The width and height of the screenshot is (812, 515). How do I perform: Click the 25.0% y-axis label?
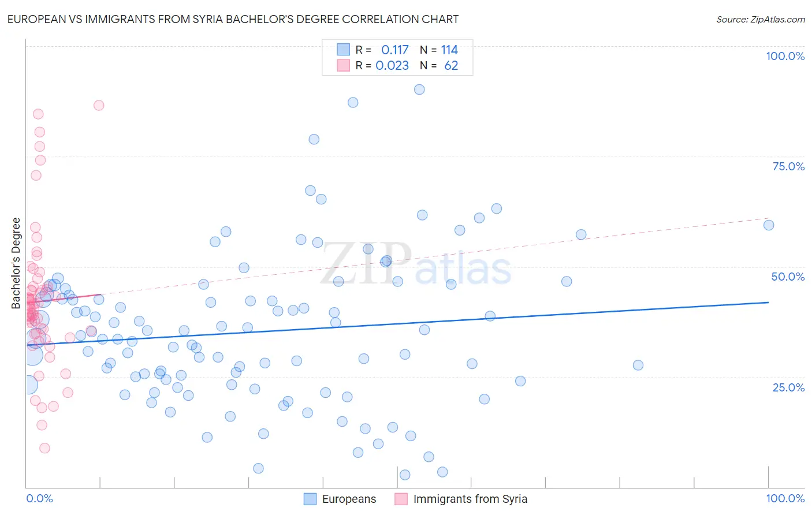[x=788, y=387]
